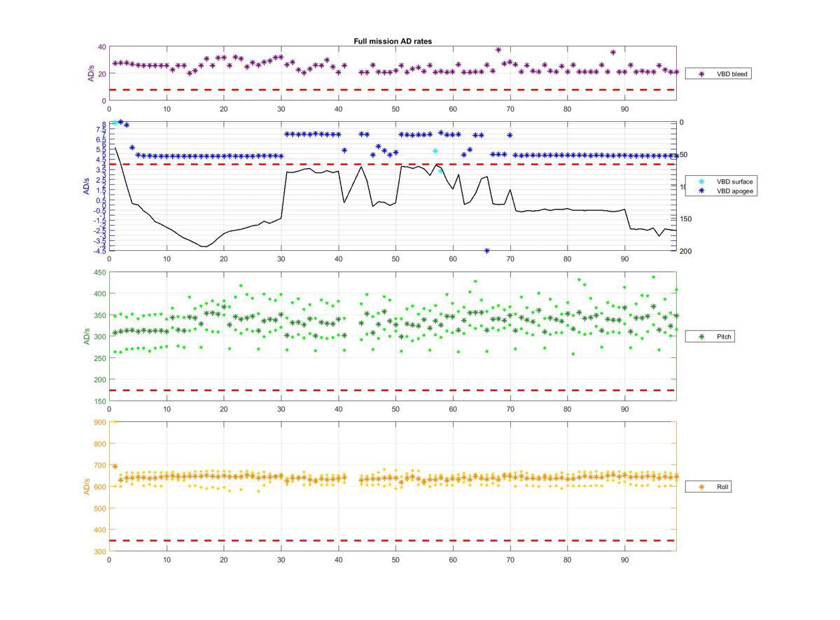840x620 pixels.
Task: Click the '-4.5' tick on VBD apogee y-axis
Action: point(100,250)
